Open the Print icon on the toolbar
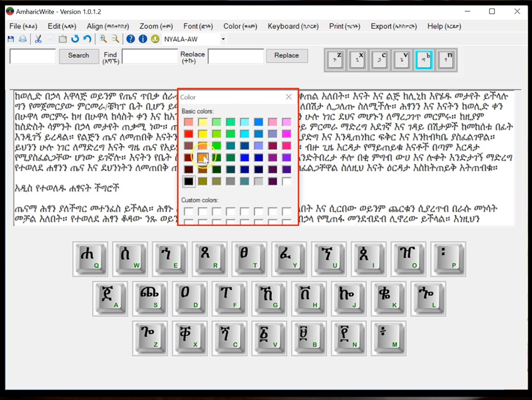The width and height of the screenshot is (532, 400). (x=21, y=39)
